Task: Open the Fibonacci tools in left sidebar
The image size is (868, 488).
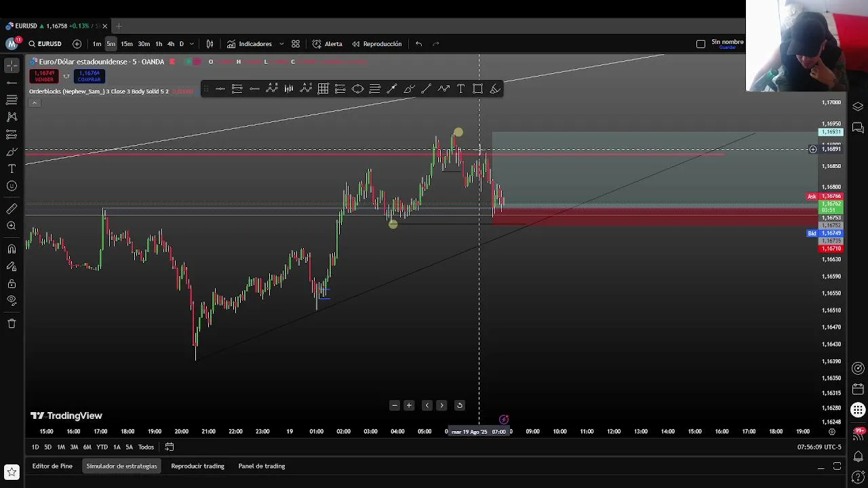Action: point(12,100)
